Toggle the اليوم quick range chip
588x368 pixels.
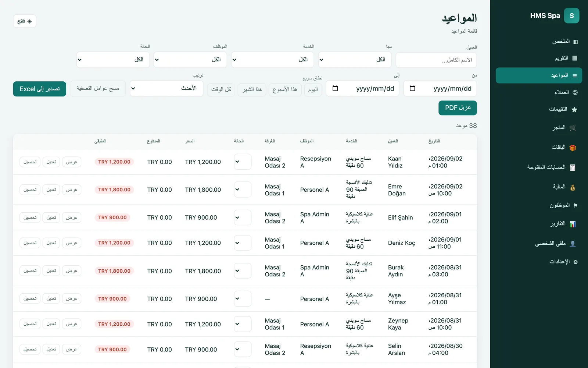(x=313, y=90)
